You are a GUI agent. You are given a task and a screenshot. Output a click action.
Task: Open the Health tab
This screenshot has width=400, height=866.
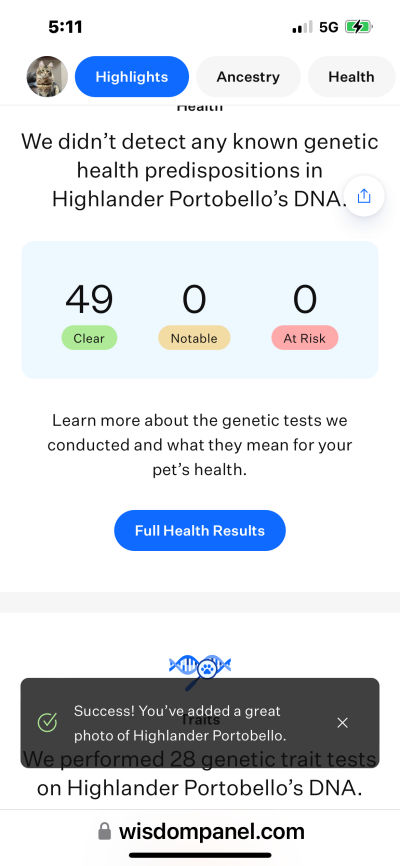[351, 77]
